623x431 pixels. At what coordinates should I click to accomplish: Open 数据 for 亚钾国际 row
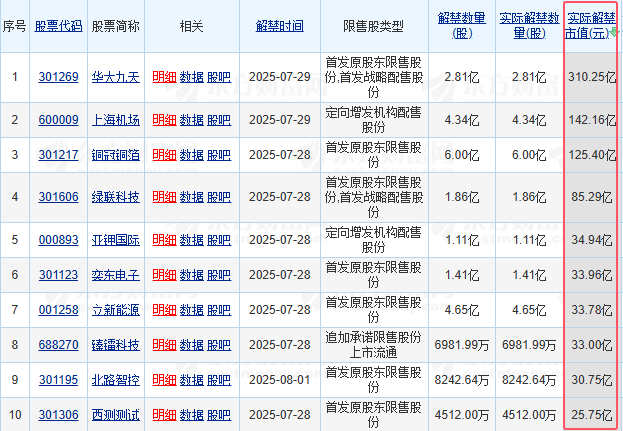(x=192, y=240)
